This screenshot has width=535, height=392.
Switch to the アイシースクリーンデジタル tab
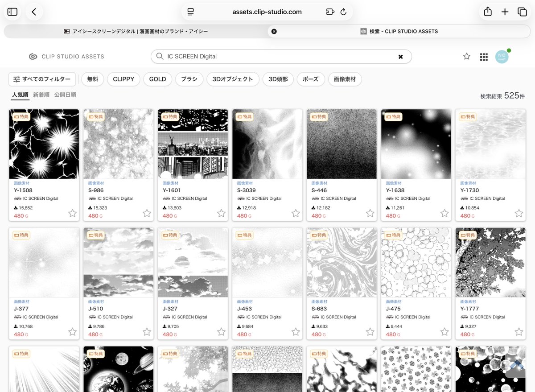click(x=136, y=31)
